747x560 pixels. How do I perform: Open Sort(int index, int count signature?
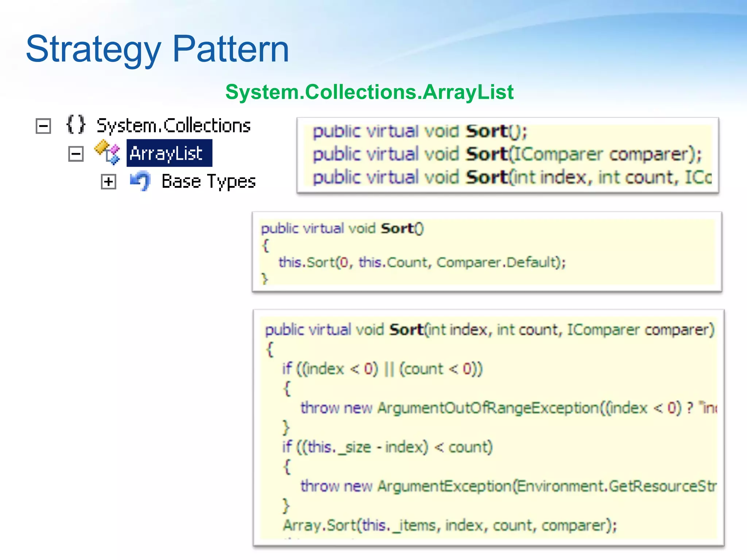point(512,178)
